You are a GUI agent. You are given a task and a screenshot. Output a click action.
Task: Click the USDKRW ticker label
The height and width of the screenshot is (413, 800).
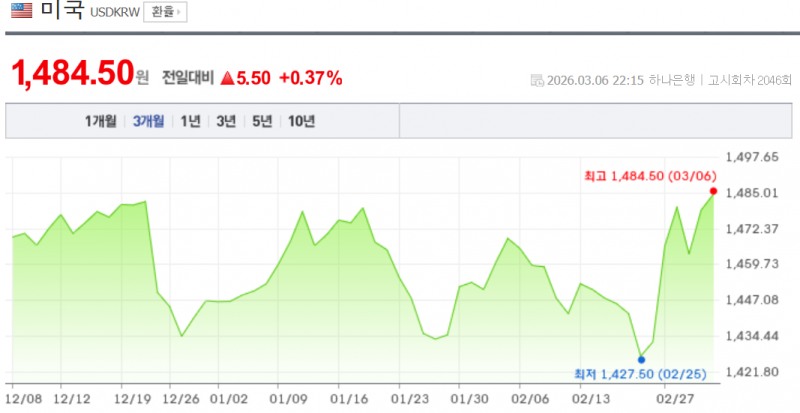(115, 13)
